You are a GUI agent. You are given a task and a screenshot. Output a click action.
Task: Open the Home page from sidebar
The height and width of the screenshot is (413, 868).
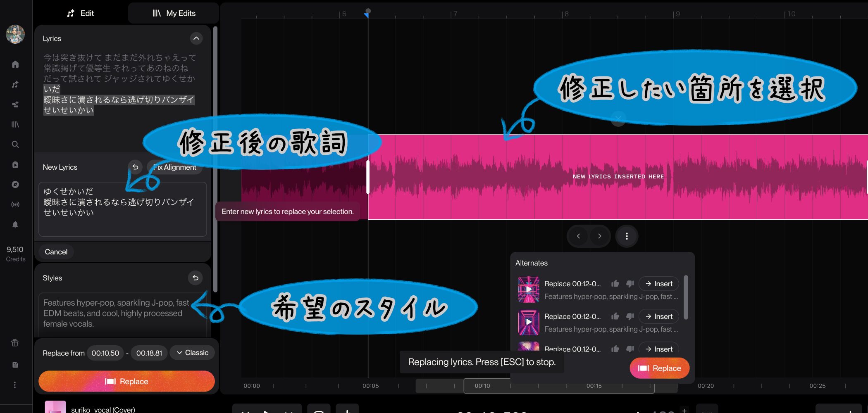(15, 64)
